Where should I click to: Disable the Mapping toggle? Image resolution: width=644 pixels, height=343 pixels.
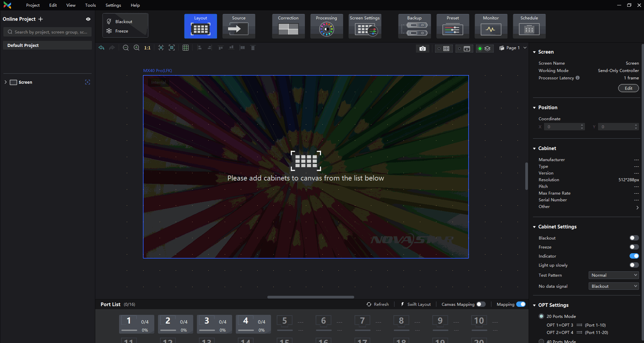[521, 304]
